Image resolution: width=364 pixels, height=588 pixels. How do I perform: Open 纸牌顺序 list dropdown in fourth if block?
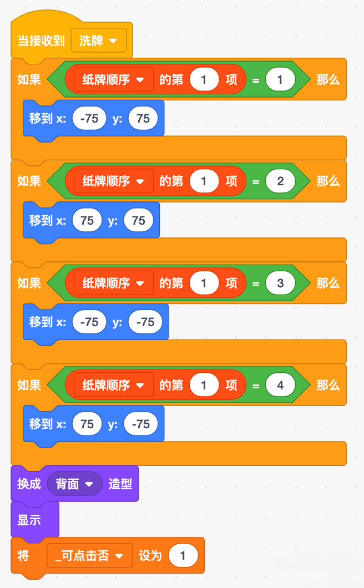113,385
